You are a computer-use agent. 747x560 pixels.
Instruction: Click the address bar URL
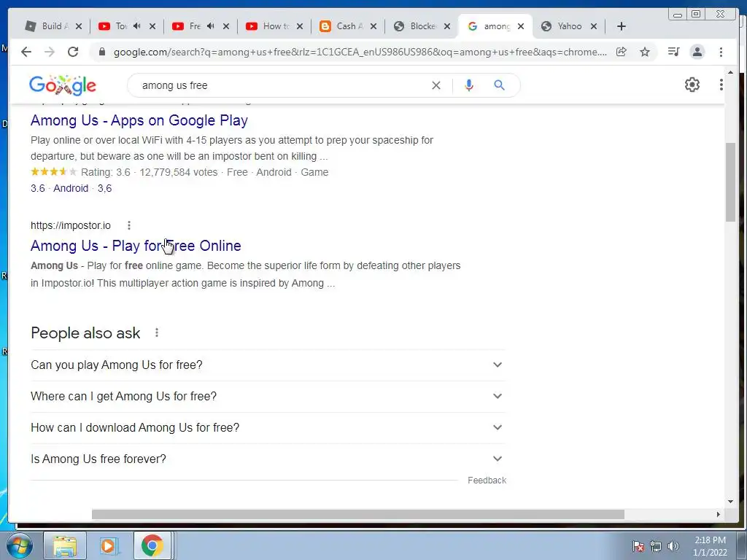pos(360,52)
